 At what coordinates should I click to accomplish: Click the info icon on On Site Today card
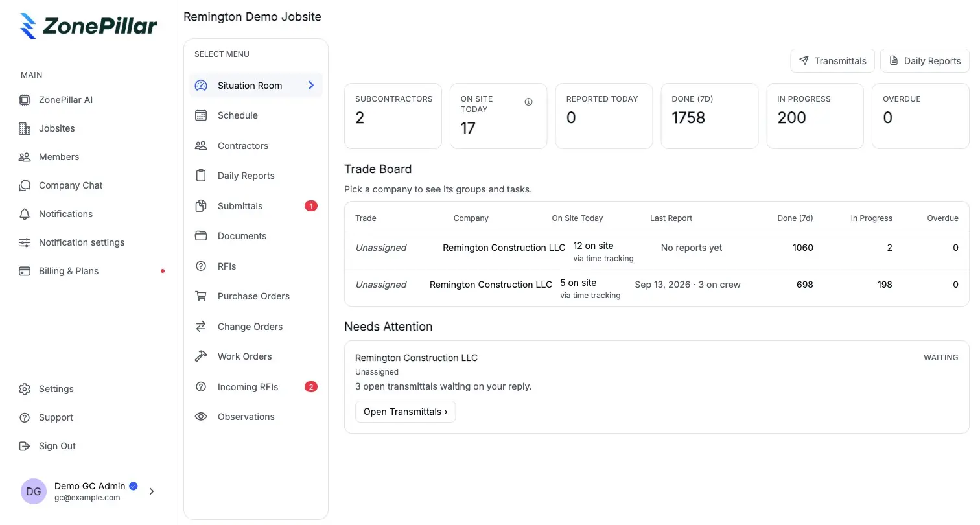[528, 102]
